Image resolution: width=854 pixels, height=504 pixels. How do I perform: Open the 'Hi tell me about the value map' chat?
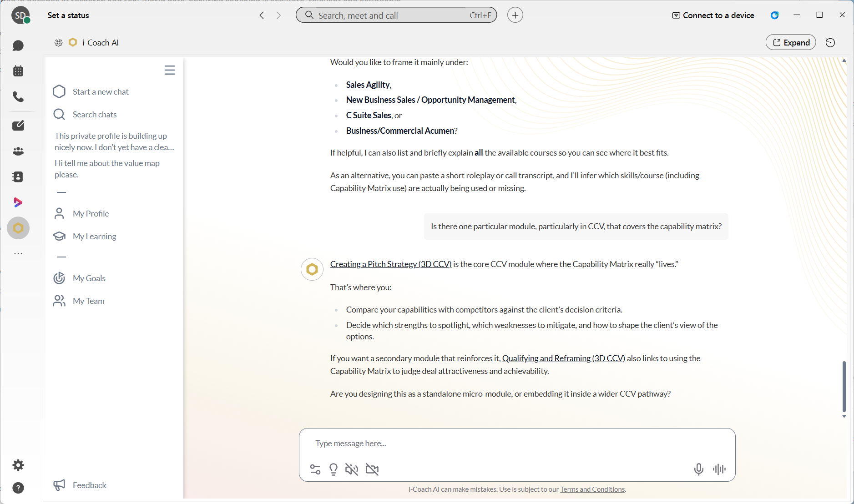click(107, 169)
